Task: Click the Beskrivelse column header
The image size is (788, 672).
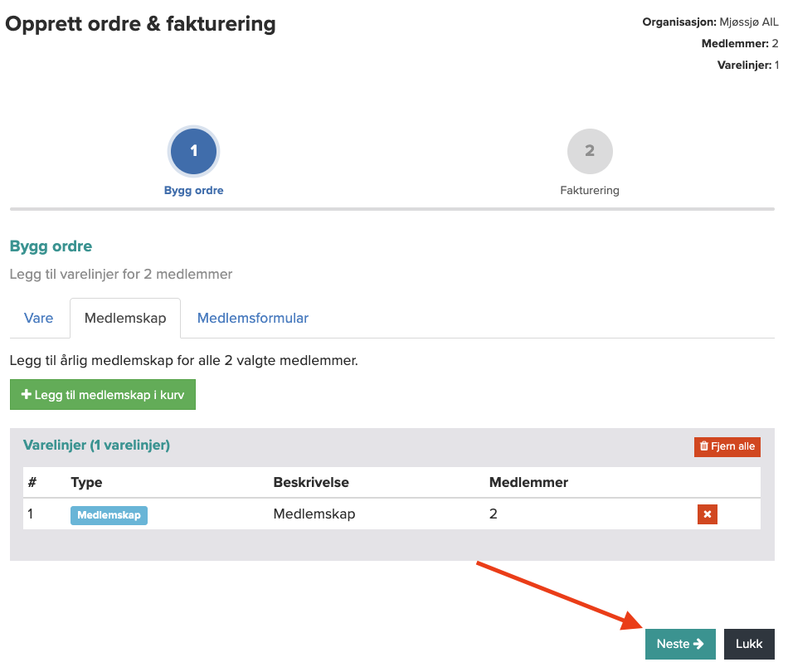Action: (x=311, y=483)
